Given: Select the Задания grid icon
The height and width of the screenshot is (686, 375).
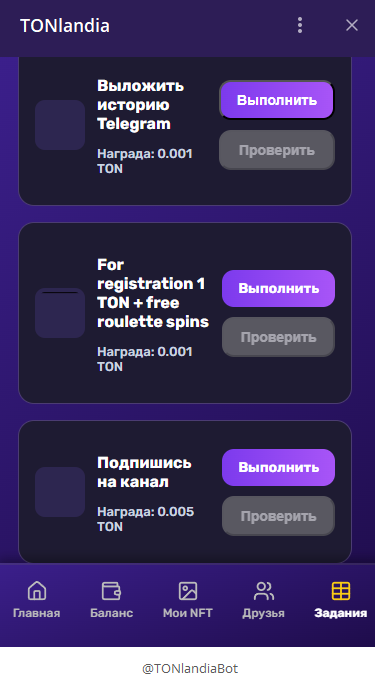Looking at the screenshot, I should [x=340, y=591].
